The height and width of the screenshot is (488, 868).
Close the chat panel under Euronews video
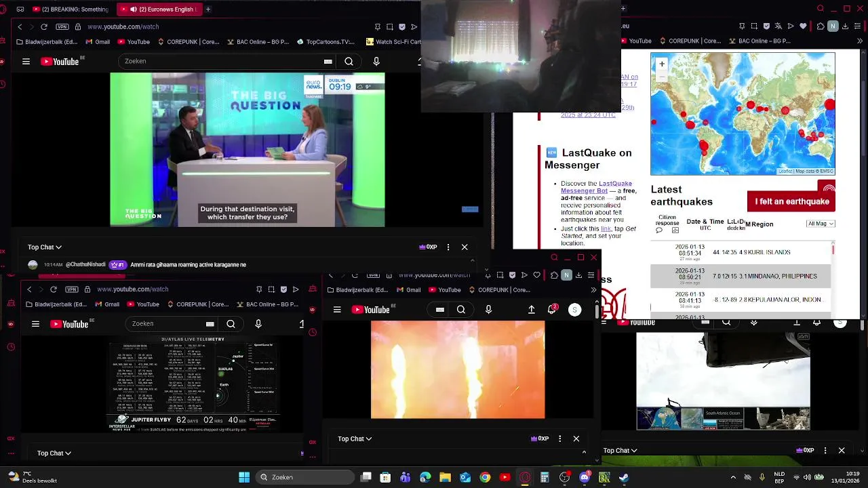point(465,247)
